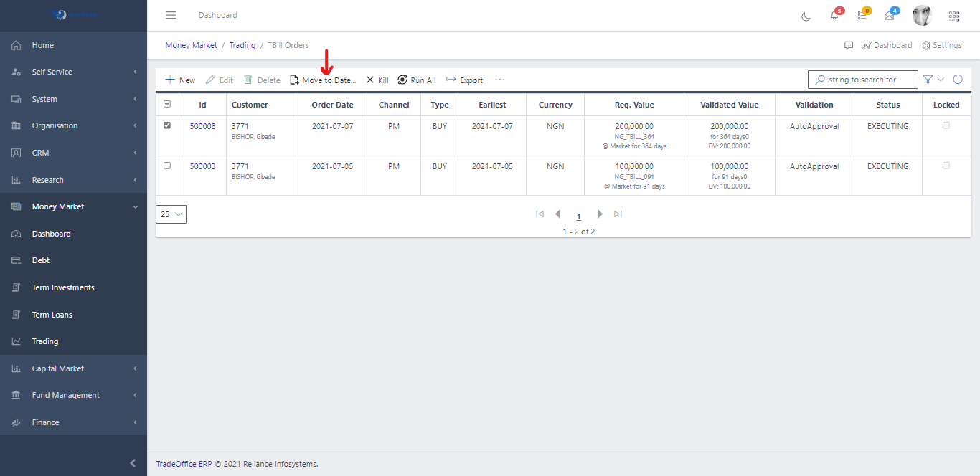Select Debt from the sidebar
The height and width of the screenshot is (476, 980).
tap(41, 260)
